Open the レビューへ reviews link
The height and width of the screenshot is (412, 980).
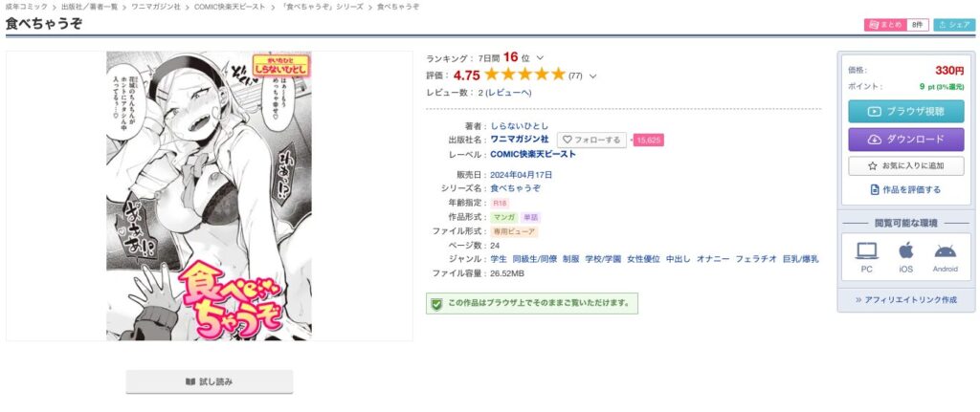tap(508, 93)
